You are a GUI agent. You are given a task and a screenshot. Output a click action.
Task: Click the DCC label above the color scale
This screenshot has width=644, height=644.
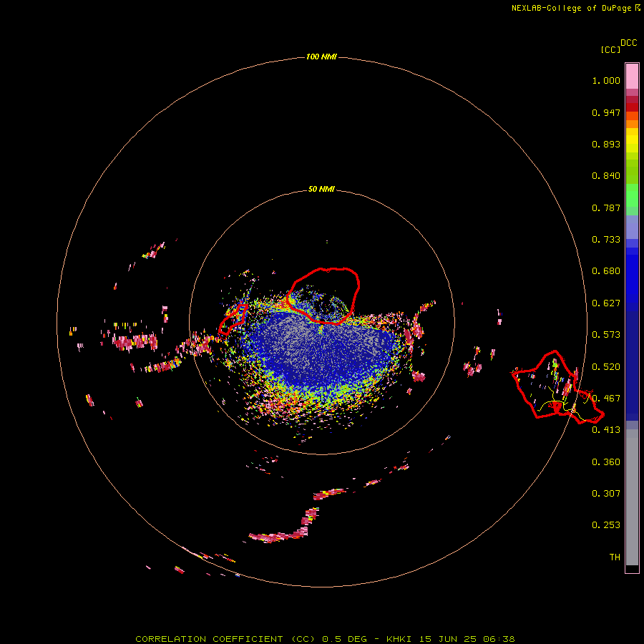click(x=629, y=43)
